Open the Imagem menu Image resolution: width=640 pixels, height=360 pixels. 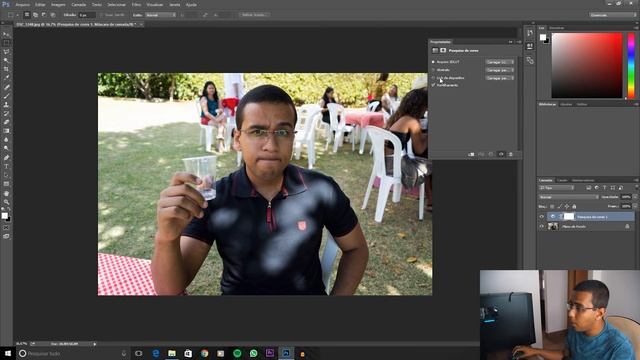58,5
